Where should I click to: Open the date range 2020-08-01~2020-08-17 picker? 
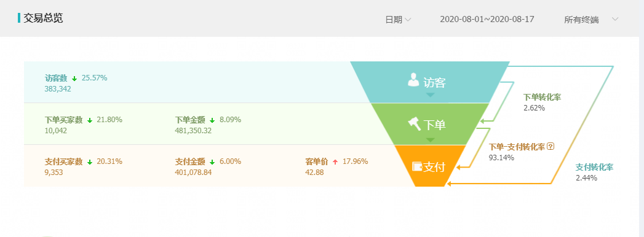coord(487,19)
